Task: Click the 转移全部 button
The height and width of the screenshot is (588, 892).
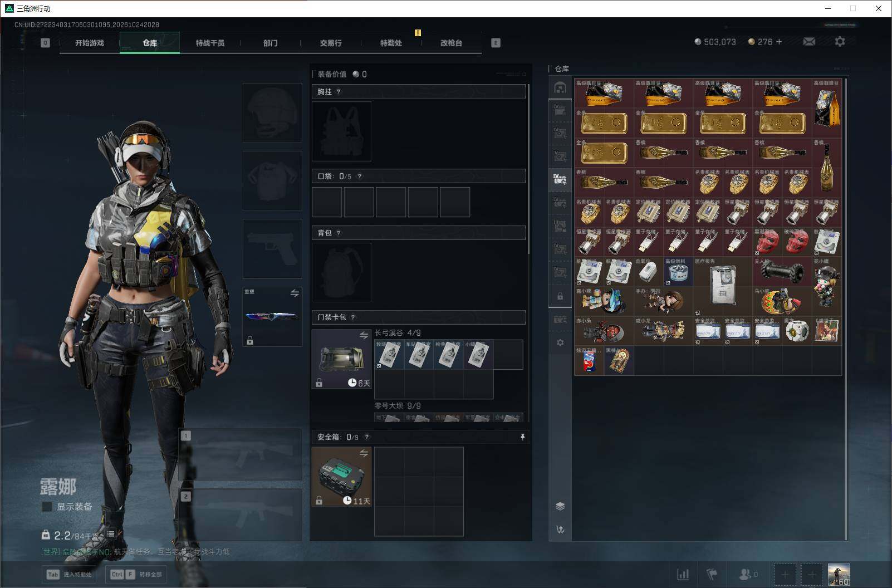Action: coord(137,575)
